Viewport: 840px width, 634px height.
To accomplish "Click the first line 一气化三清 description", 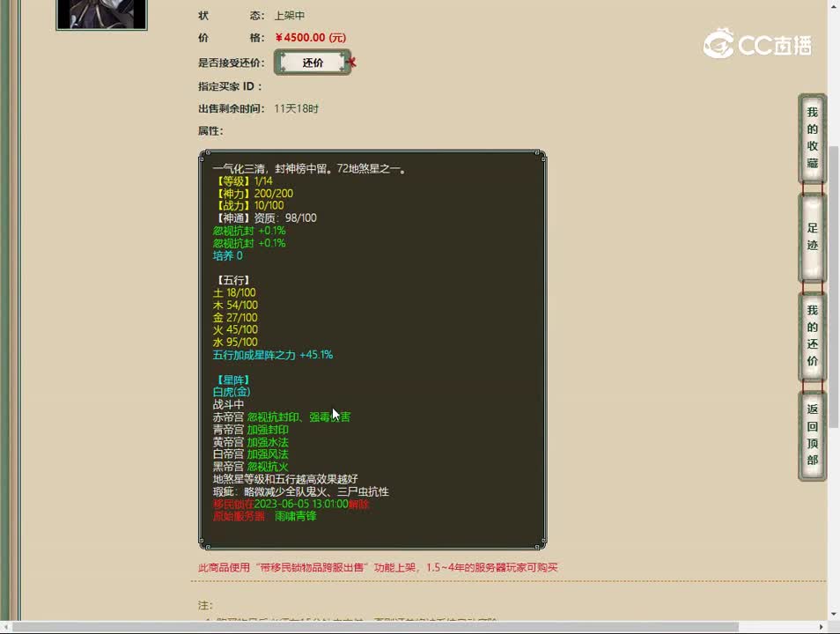I will coord(310,169).
